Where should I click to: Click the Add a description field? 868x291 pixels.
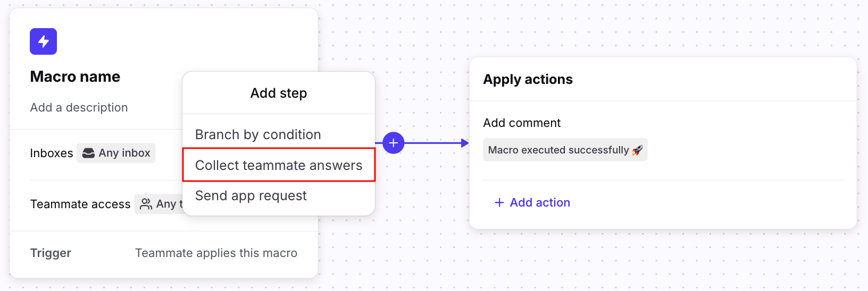click(79, 107)
